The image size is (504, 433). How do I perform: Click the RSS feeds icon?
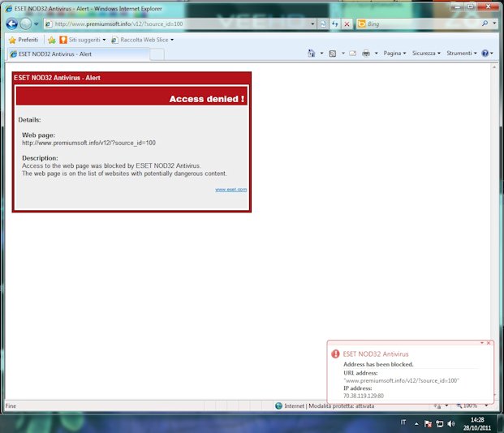coord(333,54)
